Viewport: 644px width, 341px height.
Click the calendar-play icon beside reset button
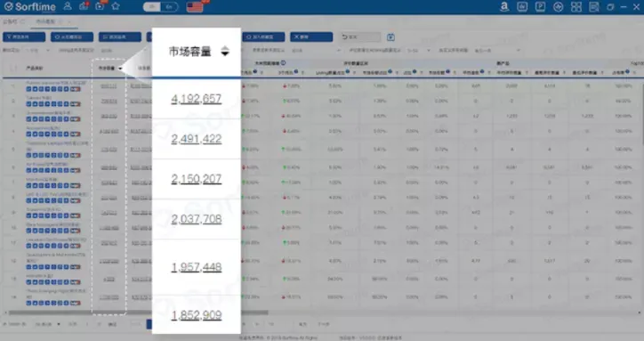390,37
